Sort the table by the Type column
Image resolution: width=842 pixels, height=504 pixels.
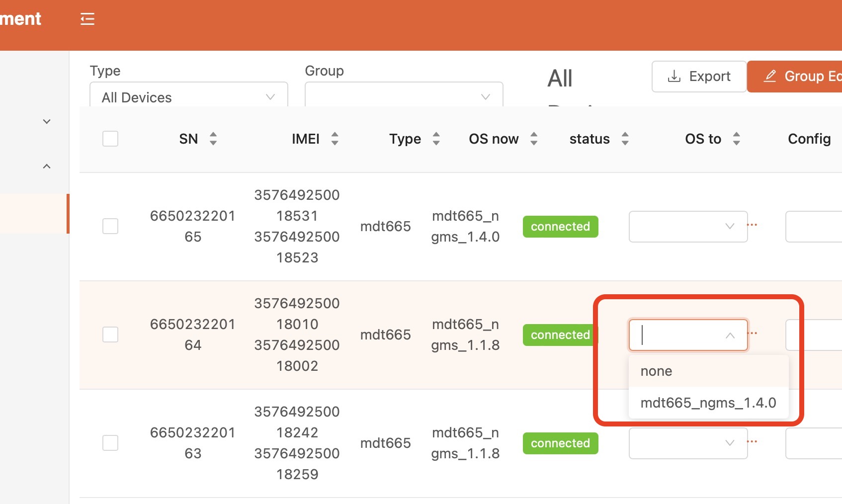coord(436,139)
